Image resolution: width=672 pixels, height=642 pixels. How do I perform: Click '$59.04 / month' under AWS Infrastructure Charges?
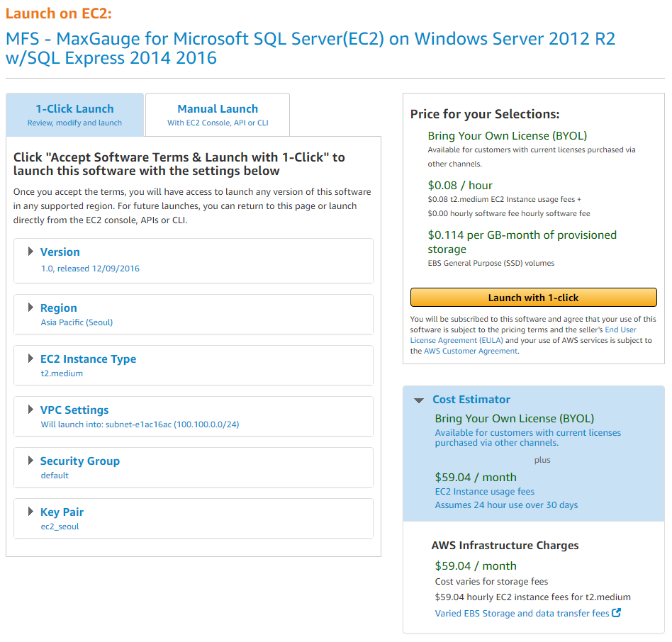pos(476,565)
